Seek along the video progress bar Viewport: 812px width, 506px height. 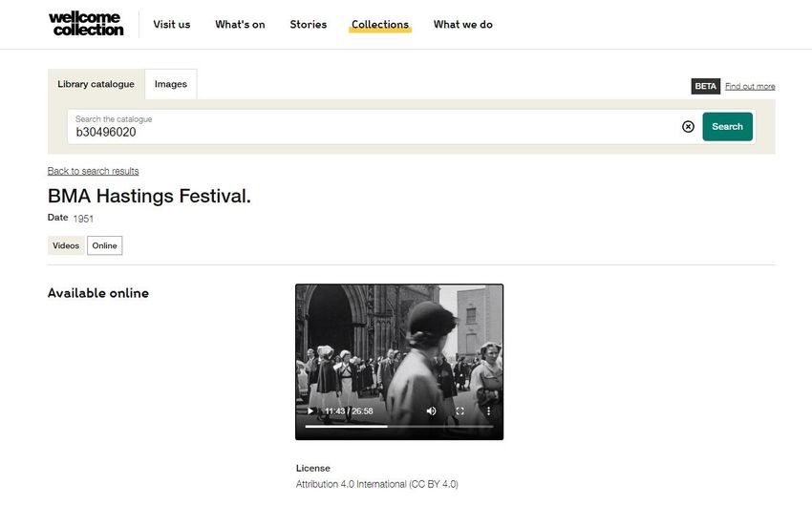[398, 427]
